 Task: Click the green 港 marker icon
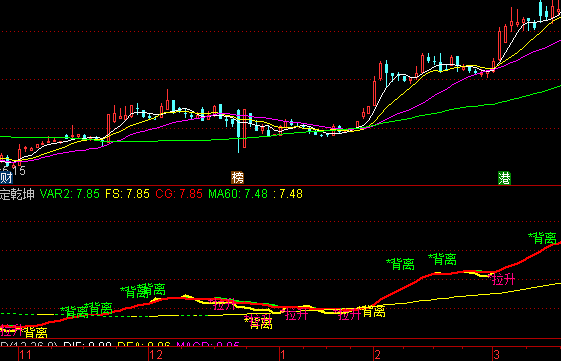(504, 178)
